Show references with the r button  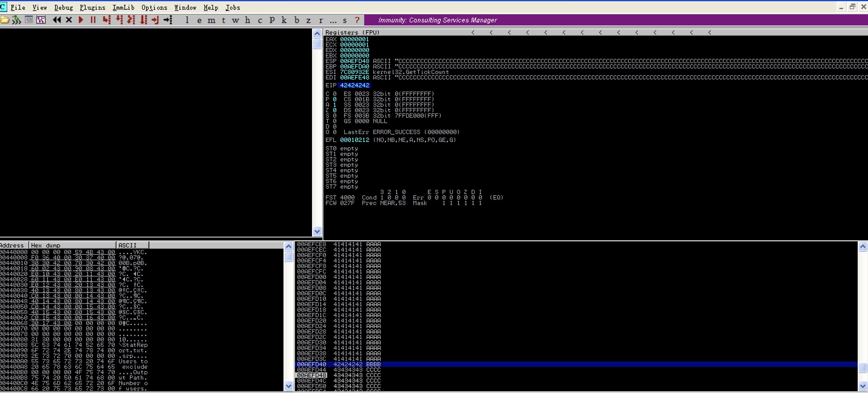click(321, 20)
